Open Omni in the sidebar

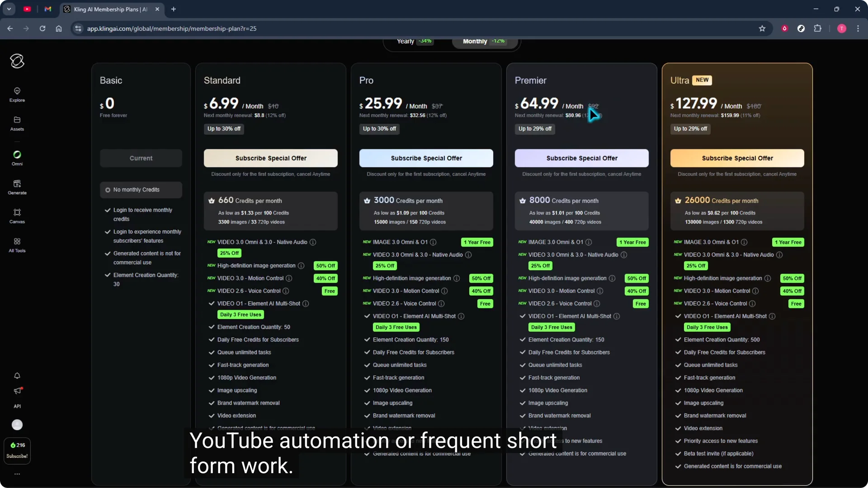(x=17, y=159)
